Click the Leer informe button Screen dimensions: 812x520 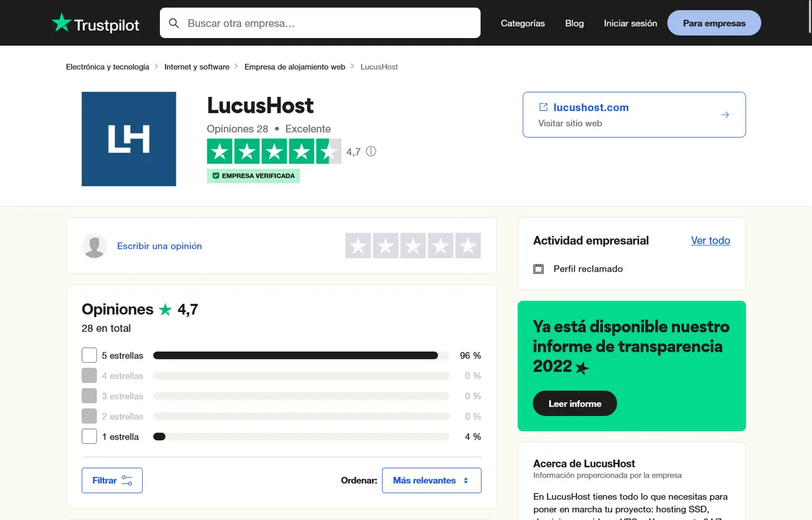coord(575,403)
